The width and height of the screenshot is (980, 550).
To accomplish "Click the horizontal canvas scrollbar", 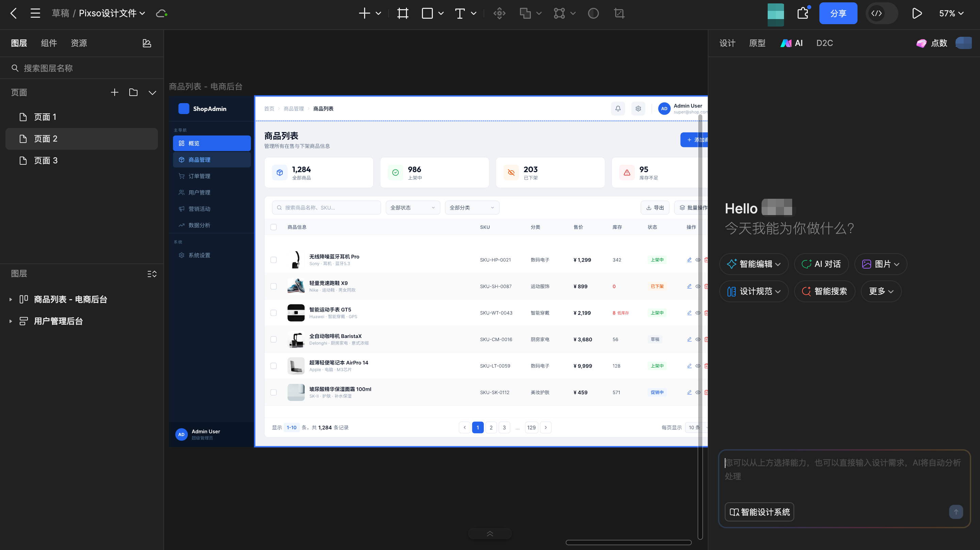I will click(628, 543).
